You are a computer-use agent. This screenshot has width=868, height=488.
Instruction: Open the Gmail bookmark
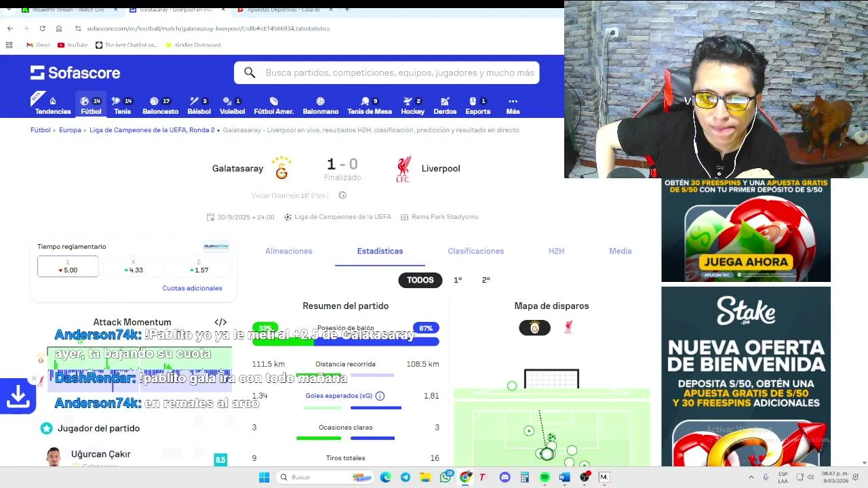[x=38, y=45]
